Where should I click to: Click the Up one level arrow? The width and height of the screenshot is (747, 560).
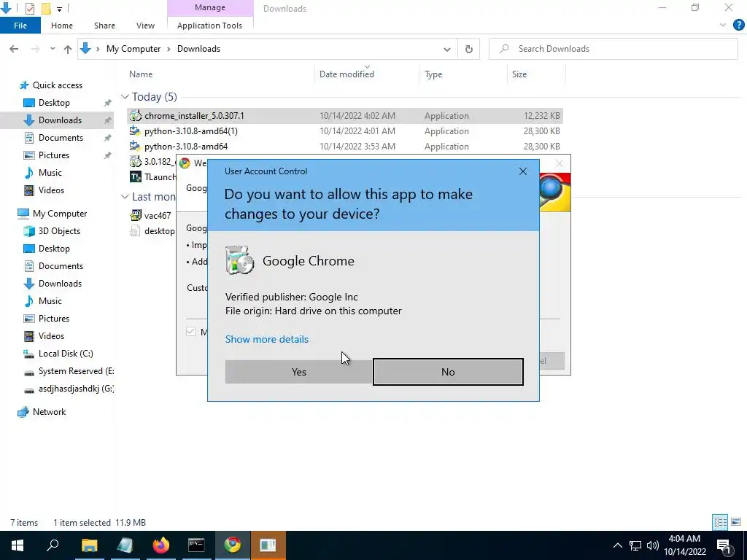pyautogui.click(x=68, y=49)
